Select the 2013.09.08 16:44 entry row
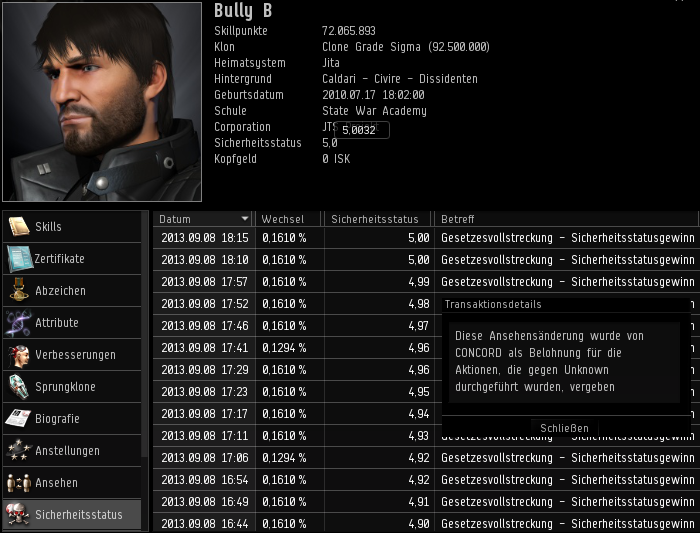Image resolution: width=700 pixels, height=533 pixels. 426,523
